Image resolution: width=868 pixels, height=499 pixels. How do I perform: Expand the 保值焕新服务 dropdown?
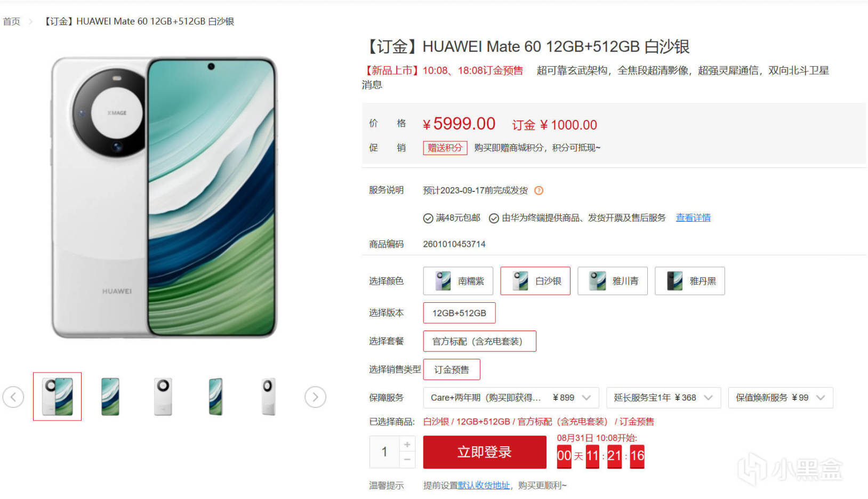[x=781, y=398]
